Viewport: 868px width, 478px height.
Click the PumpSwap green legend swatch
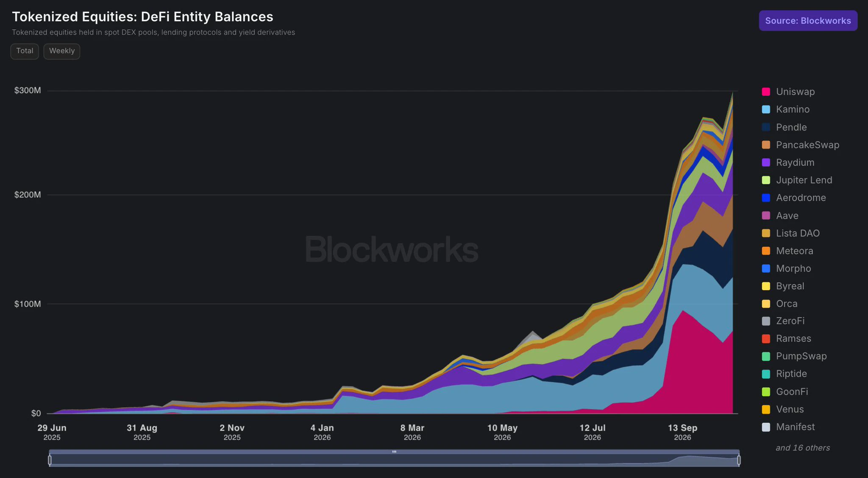(x=766, y=356)
